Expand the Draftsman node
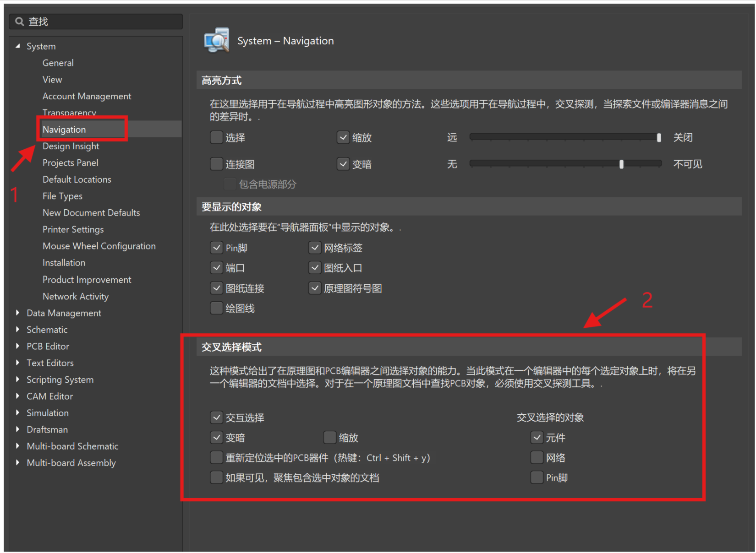The image size is (756, 553). 18,429
